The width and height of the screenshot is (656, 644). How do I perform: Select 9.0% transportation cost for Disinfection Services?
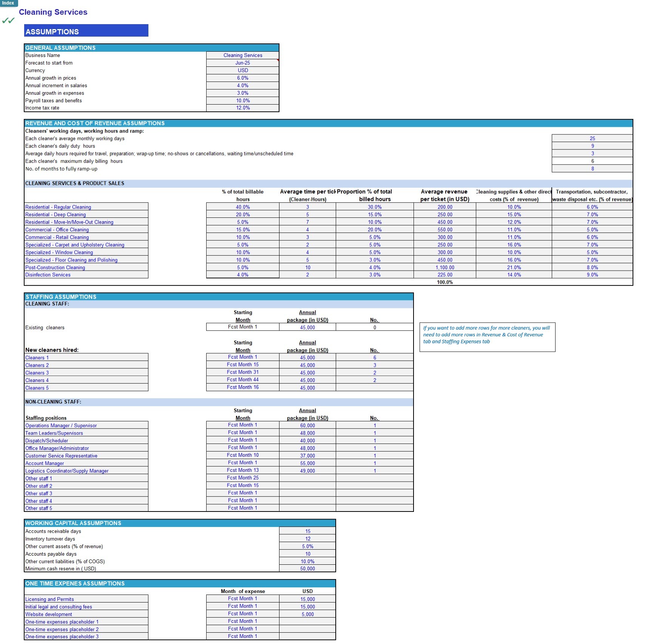tap(592, 275)
